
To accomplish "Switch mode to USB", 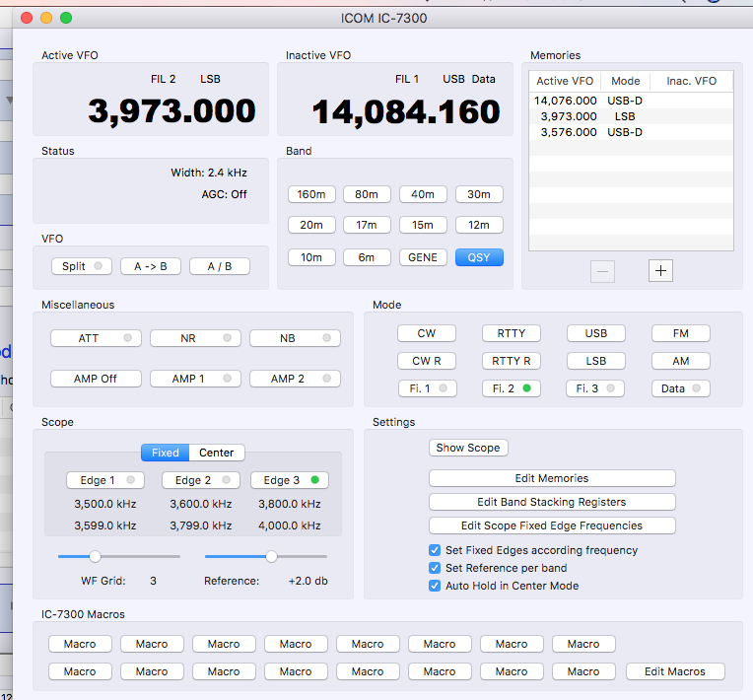I will point(595,333).
